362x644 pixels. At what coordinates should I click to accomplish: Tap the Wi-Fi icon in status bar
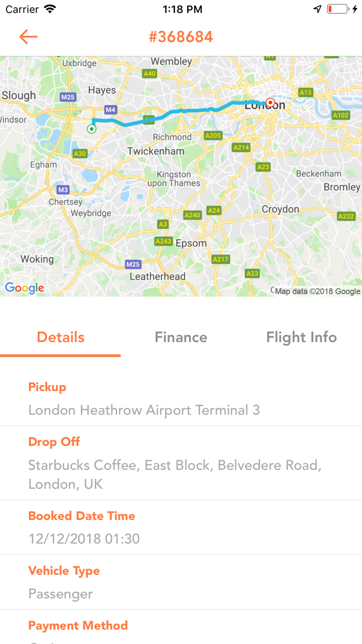[50, 9]
